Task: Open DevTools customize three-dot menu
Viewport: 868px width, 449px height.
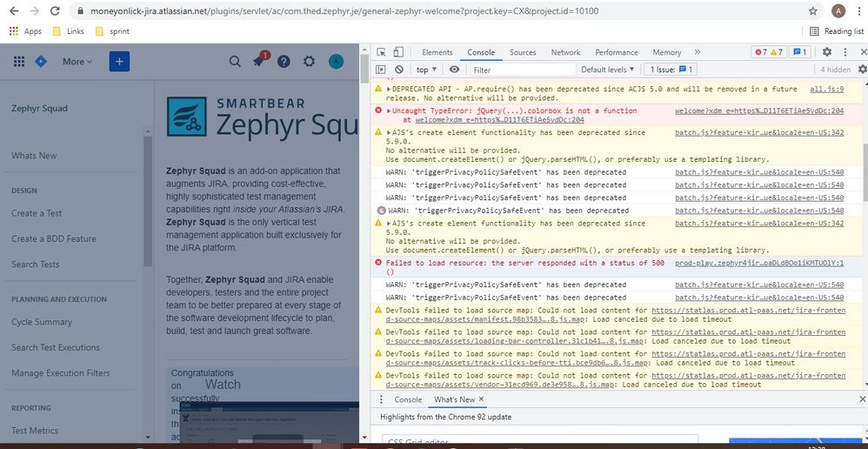Action: [845, 52]
